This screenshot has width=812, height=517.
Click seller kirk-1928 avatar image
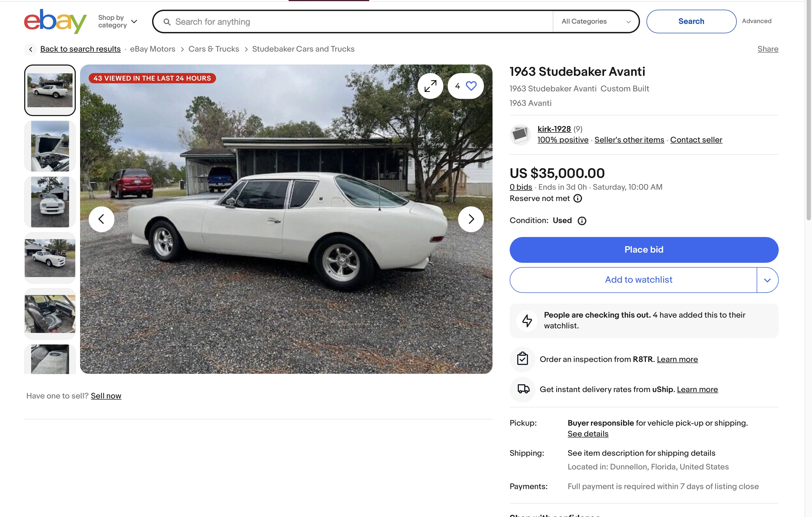coord(520,134)
